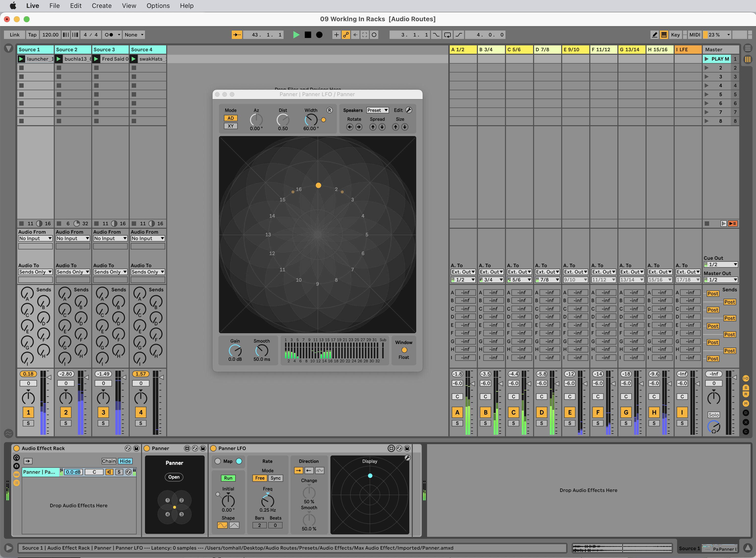Click the transport Play button
The height and width of the screenshot is (558, 756).
coord(296,35)
